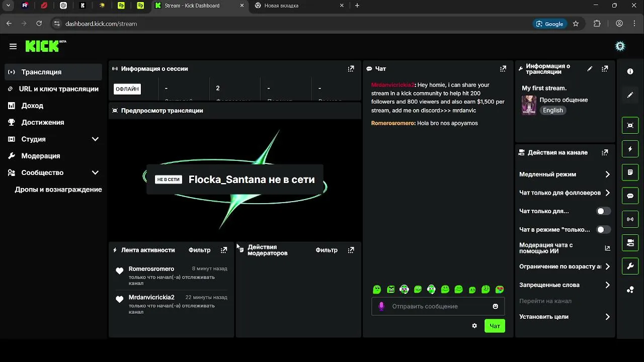Screen dimensions: 644x362
Task: Toggle the Чат только для... switch
Action: click(603, 211)
